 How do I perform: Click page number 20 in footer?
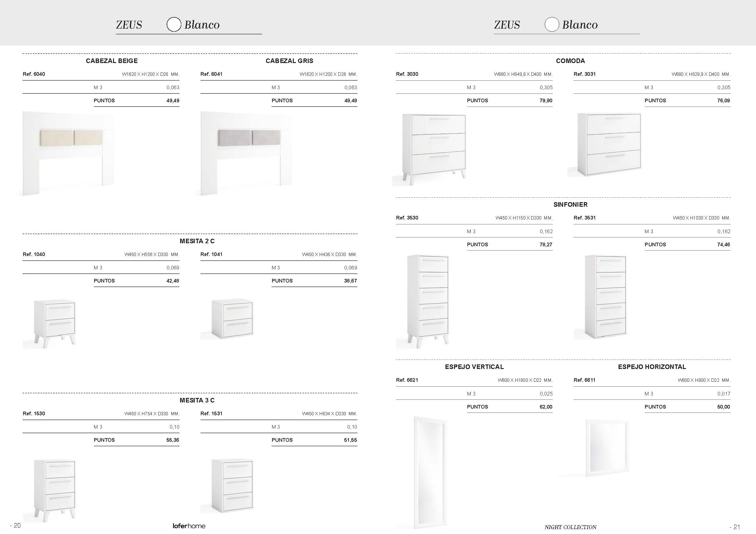[16, 525]
